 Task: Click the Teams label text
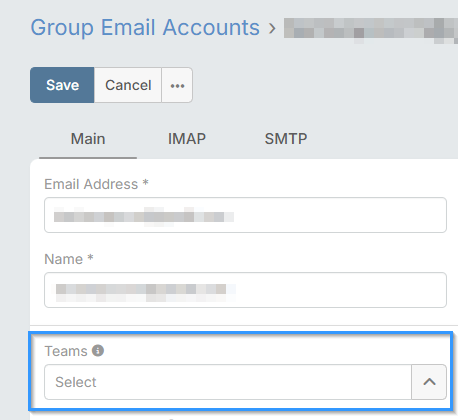pyautogui.click(x=66, y=351)
